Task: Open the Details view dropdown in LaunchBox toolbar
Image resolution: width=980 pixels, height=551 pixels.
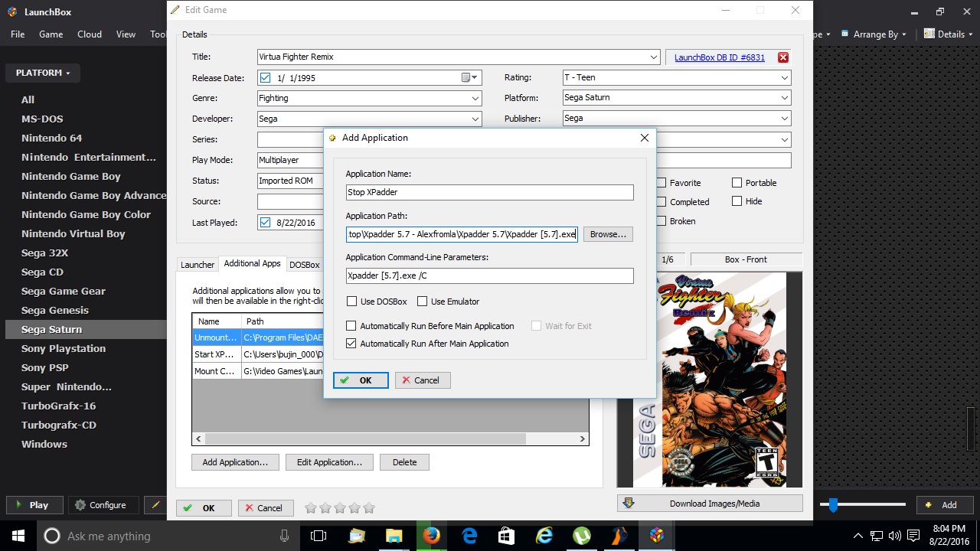Action: [949, 34]
